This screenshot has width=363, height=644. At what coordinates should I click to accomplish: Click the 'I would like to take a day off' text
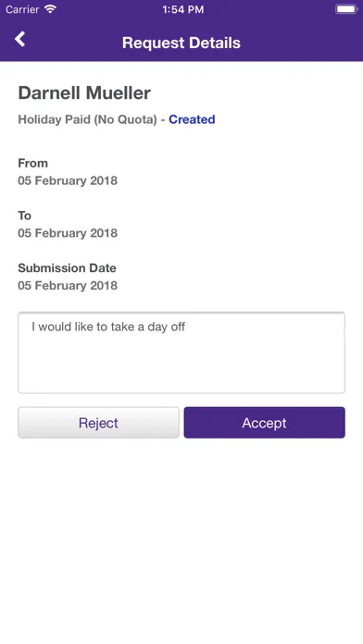tap(108, 327)
